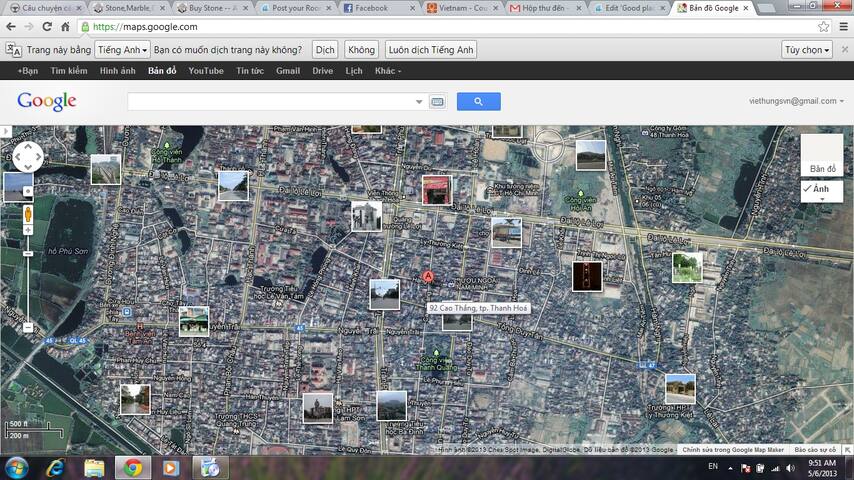854x480 pixels.
Task: Switch to the Facebook tab
Action: (378, 8)
